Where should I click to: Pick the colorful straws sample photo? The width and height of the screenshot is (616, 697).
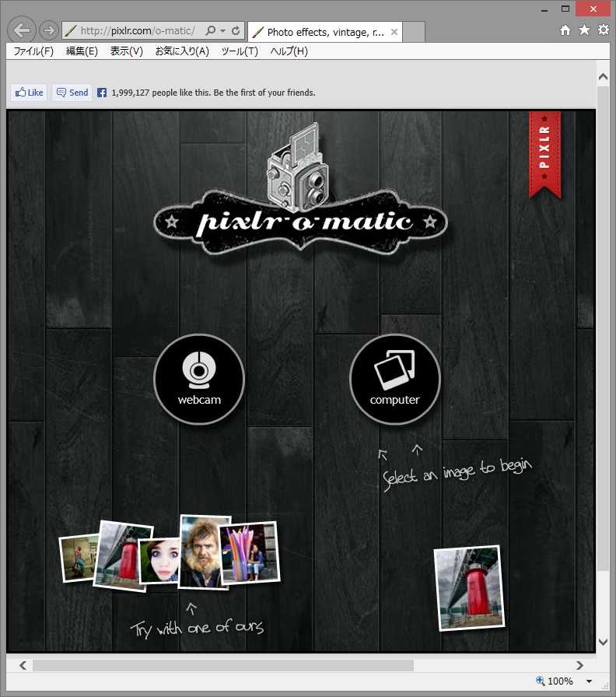point(249,552)
